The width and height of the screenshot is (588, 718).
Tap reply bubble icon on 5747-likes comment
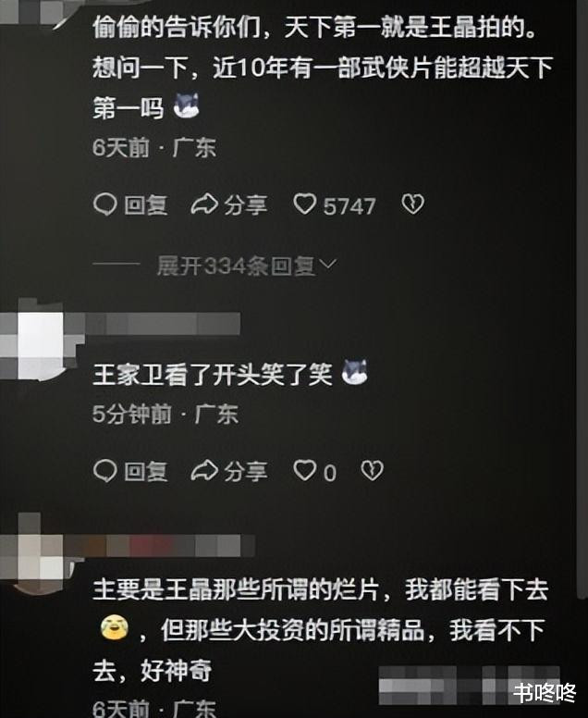pos(105,204)
